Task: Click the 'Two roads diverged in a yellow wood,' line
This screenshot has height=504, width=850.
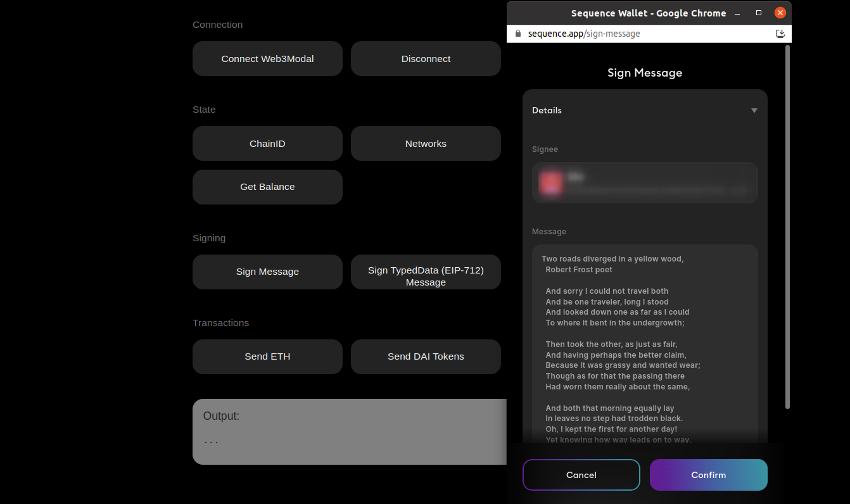Action: (x=612, y=259)
